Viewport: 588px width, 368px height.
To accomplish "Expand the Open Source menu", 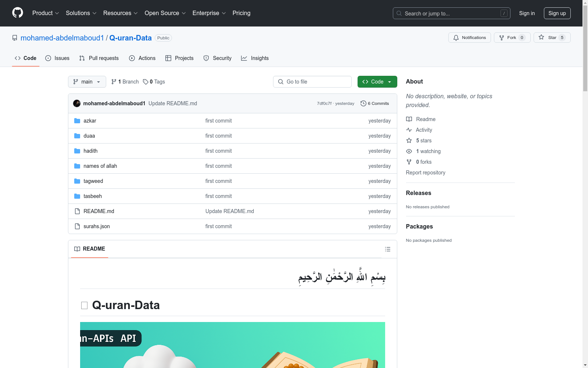I will (x=165, y=13).
